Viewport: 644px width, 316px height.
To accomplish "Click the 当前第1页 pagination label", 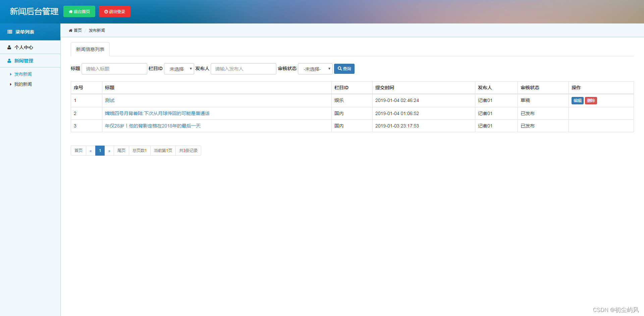I will point(163,151).
